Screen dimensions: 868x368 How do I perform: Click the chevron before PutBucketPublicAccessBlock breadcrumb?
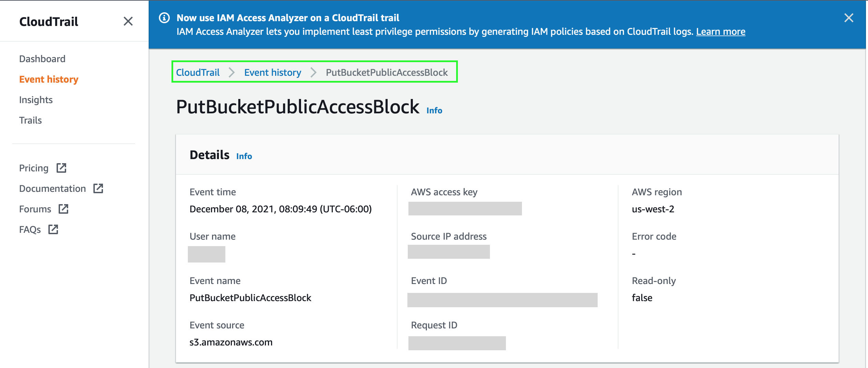click(313, 72)
